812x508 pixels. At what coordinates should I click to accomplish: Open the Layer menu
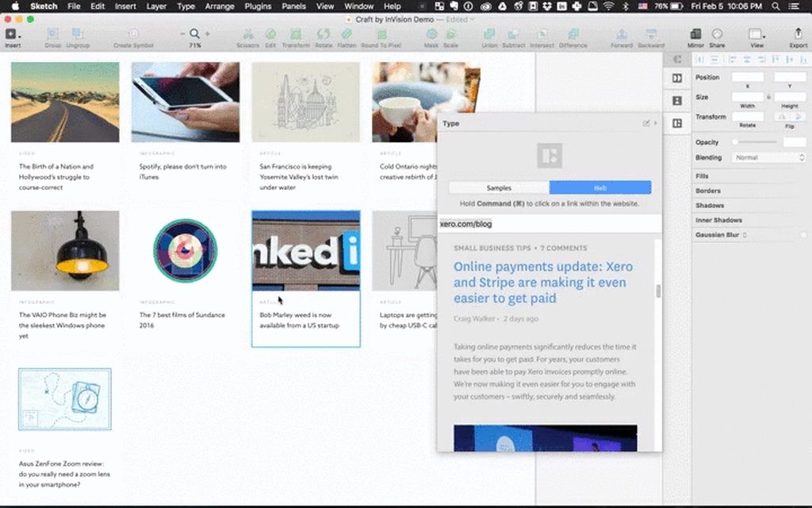pos(156,6)
